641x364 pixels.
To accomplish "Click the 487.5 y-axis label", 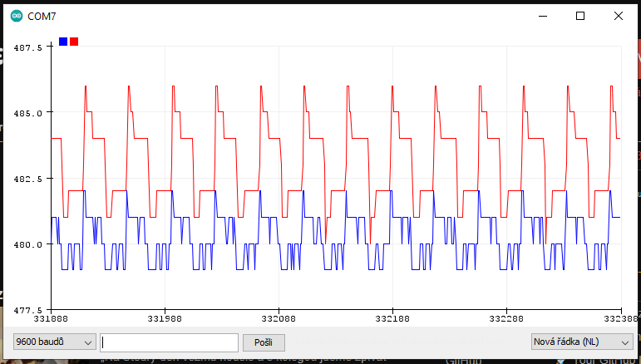I will (x=27, y=47).
